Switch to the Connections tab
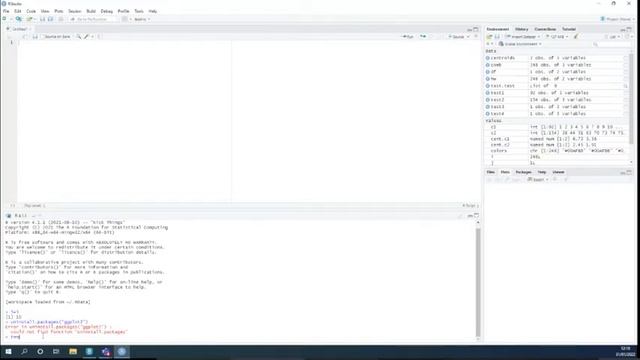 pyautogui.click(x=545, y=29)
